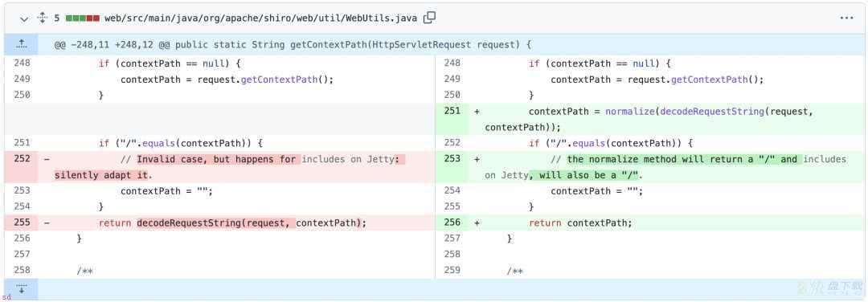Select the hunk header line @@ -248,11 +248,12
Image resolution: width=868 pixels, height=302 pixels.
293,44
